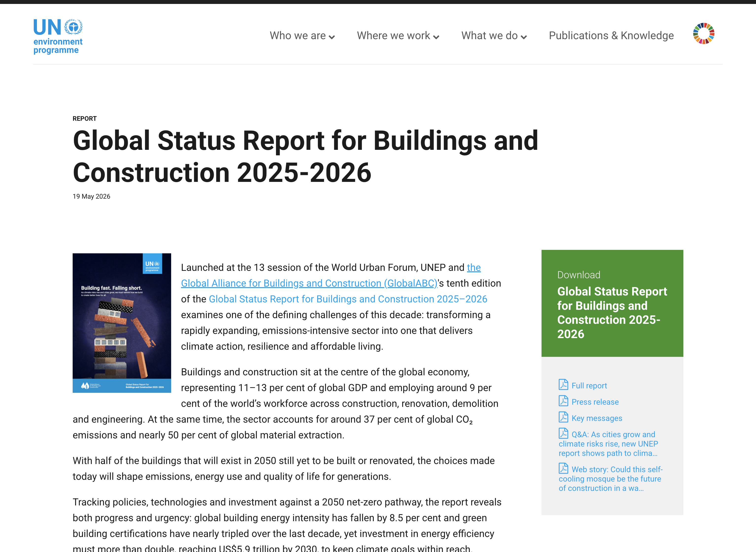Click the green Download report banner
Viewport: 756px width, 552px height.
tap(612, 303)
